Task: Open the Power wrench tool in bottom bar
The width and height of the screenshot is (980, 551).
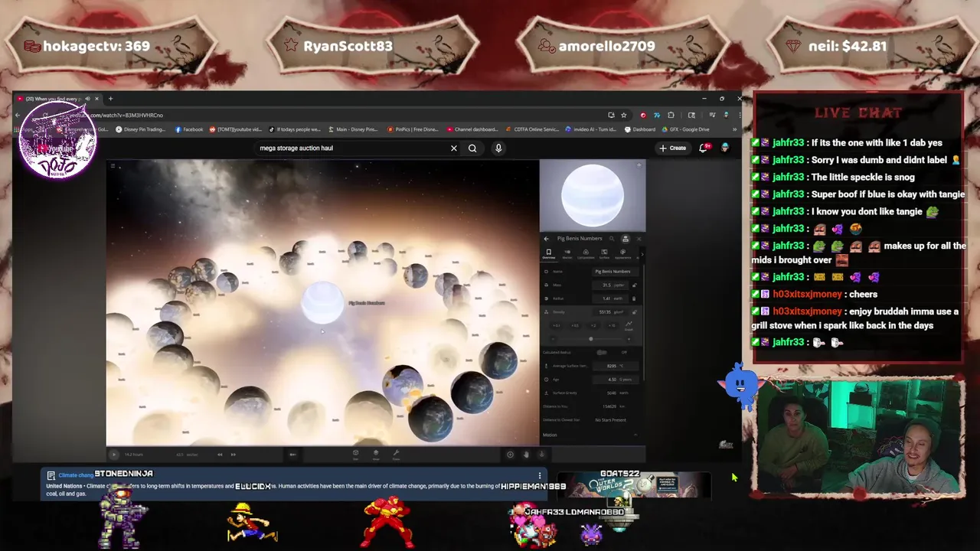Action: coord(396,455)
